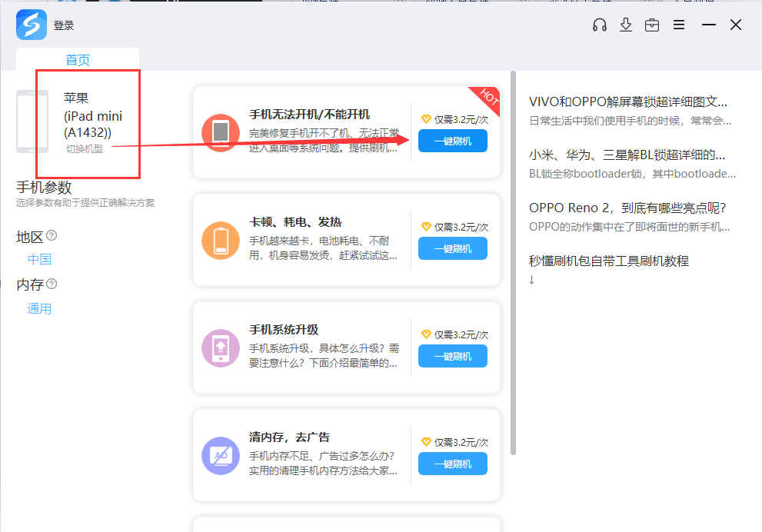Click purple ad-block icon for 清内存，去广告
This screenshot has width=762, height=532.
221,456
